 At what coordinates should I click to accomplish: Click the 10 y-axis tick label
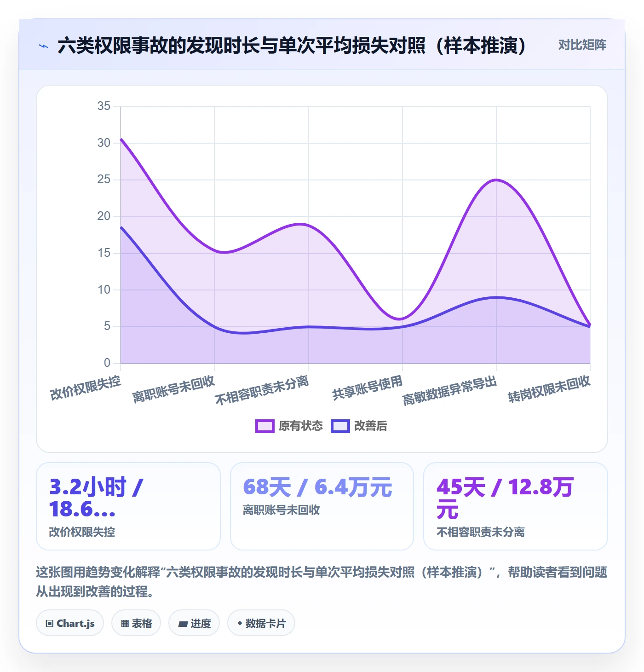[x=104, y=290]
